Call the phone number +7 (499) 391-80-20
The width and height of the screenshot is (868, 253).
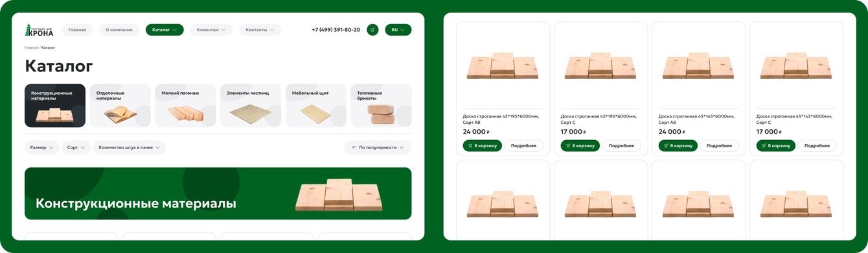point(336,30)
